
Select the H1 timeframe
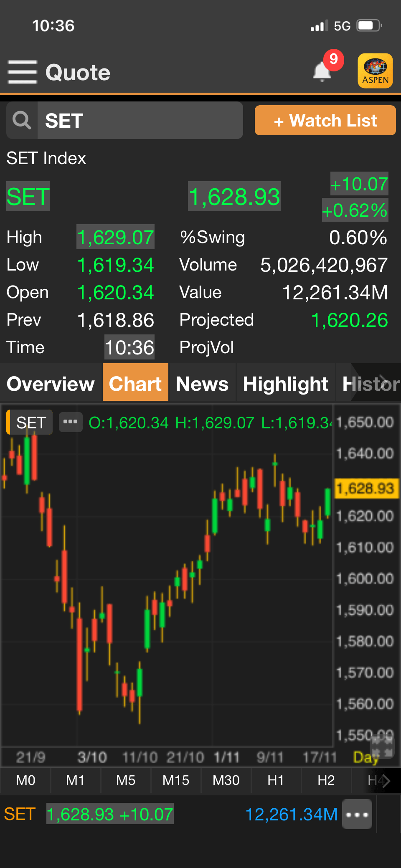click(276, 780)
